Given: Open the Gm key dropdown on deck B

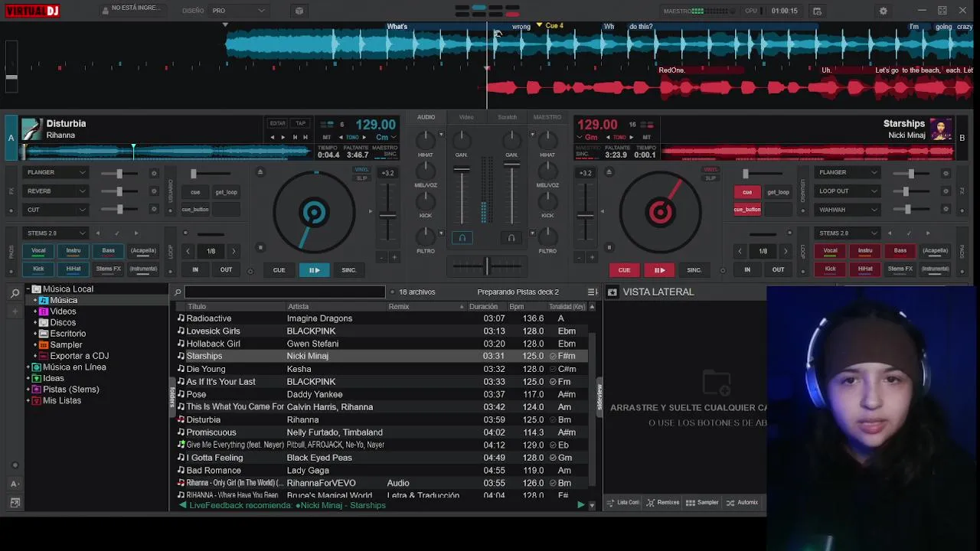Looking at the screenshot, I should (587, 137).
